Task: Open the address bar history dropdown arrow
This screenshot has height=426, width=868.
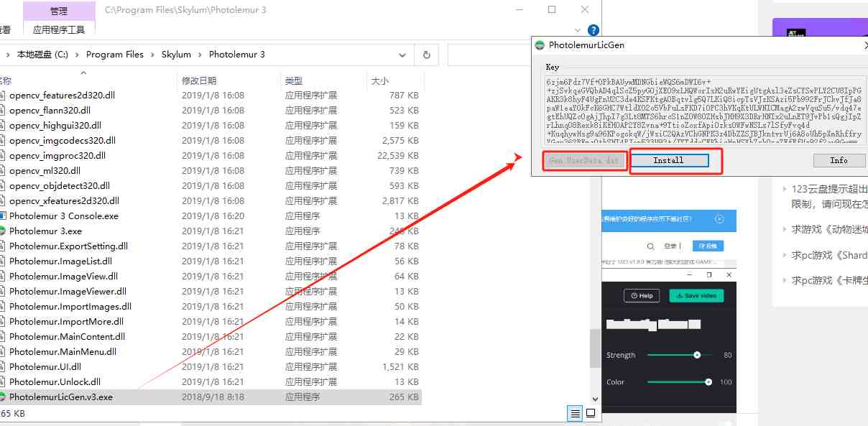Action: click(402, 54)
